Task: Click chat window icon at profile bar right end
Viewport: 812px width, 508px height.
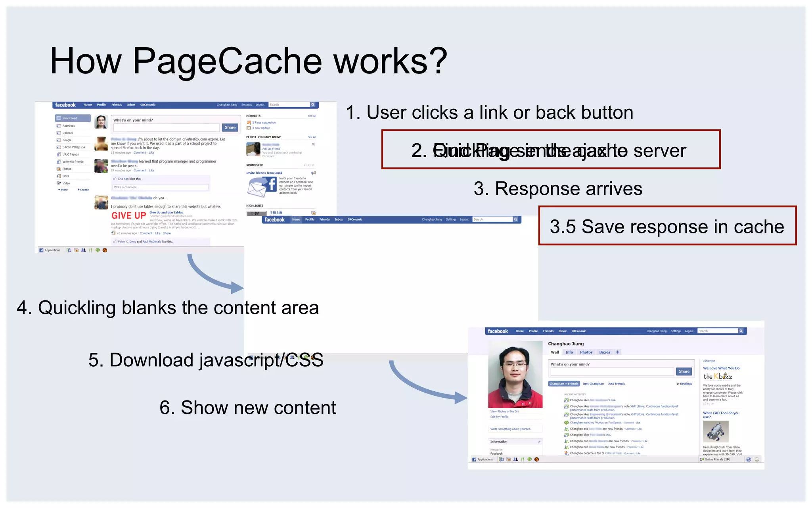Action: pos(757,460)
